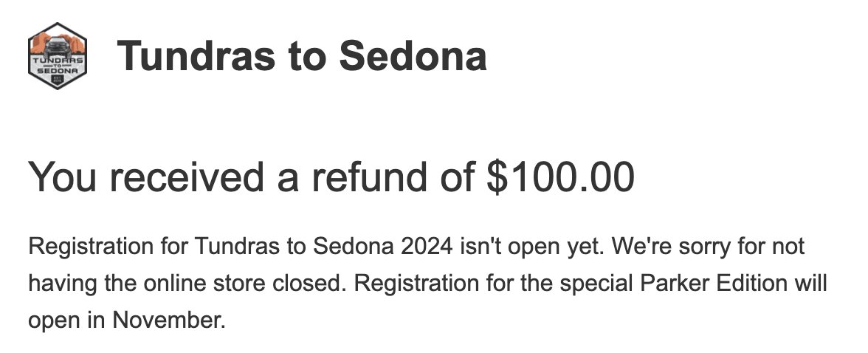Click "having the online store closed" text

(x=188, y=284)
